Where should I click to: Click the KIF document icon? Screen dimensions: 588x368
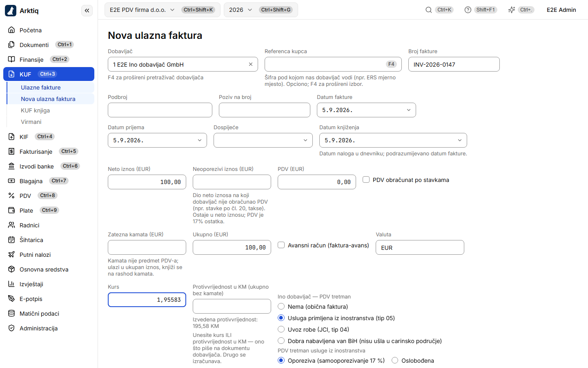(x=11, y=137)
